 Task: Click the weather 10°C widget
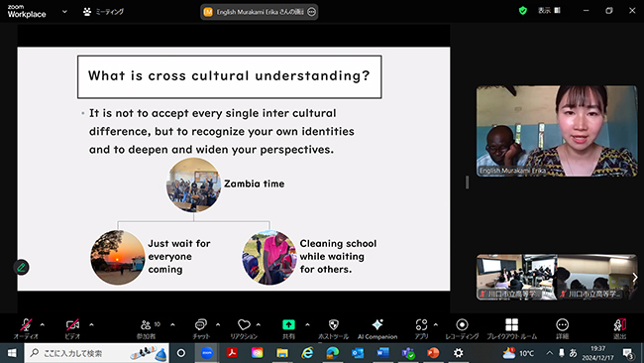[518, 353]
